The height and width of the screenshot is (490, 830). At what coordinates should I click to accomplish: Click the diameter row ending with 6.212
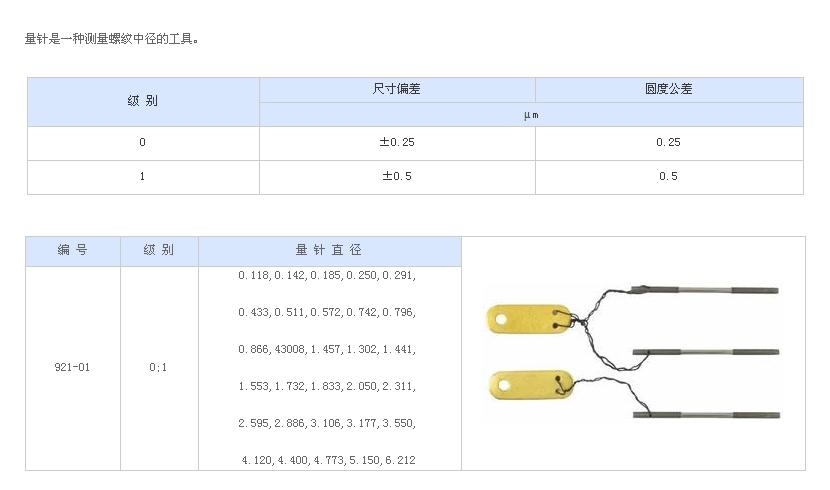click(328, 461)
